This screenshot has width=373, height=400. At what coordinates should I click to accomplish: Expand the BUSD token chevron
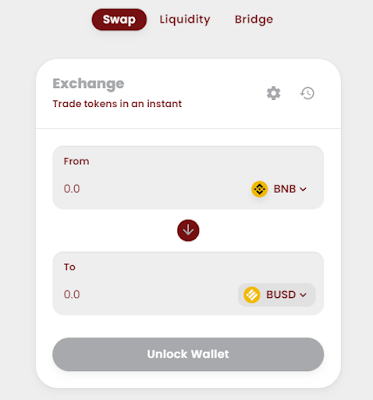tap(303, 295)
